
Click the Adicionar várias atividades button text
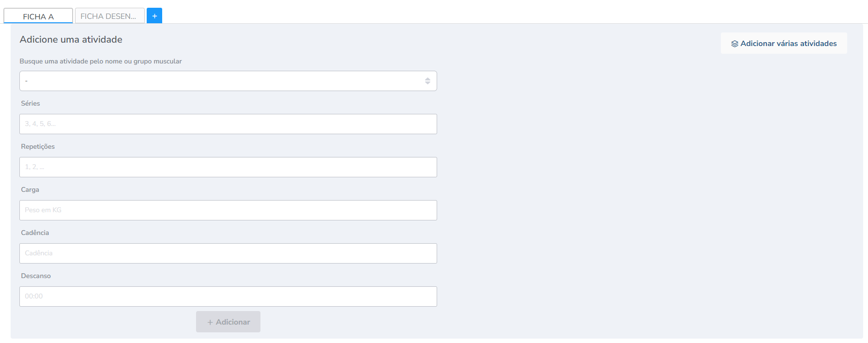click(x=788, y=44)
